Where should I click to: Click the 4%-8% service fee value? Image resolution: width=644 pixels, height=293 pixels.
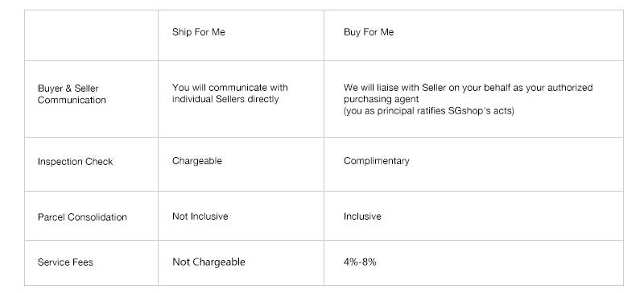(360, 262)
